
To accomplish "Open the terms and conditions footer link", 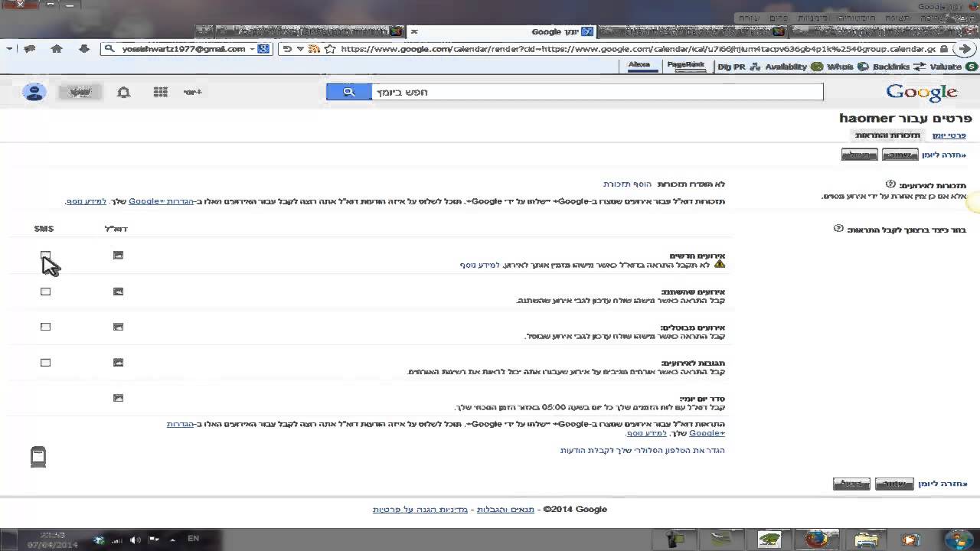I will pyautogui.click(x=506, y=510).
